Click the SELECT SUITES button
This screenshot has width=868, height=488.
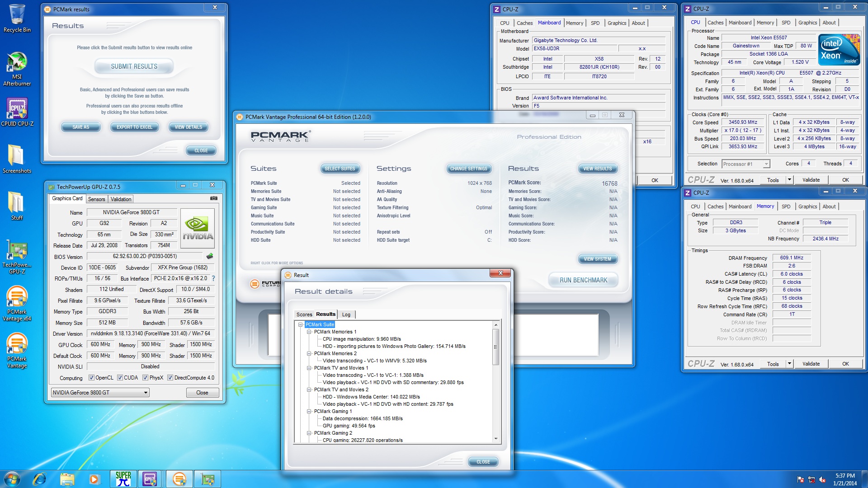pyautogui.click(x=340, y=169)
